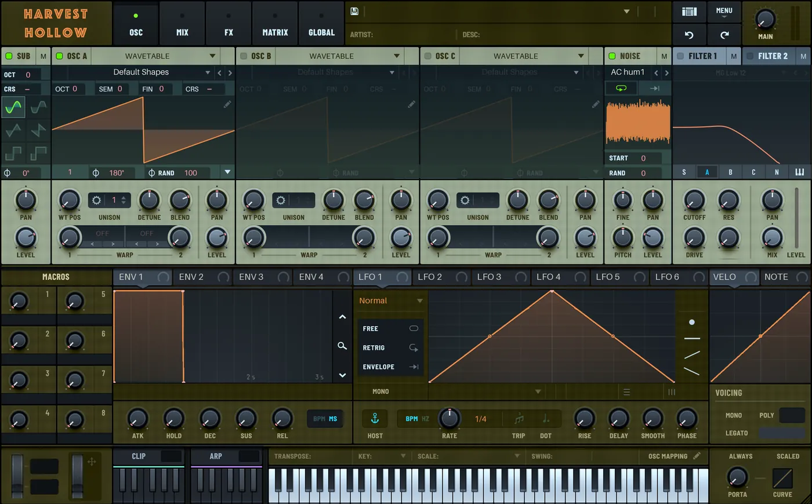Switch to the MIX tab
Screen dimensions: 812x504
coord(182,23)
